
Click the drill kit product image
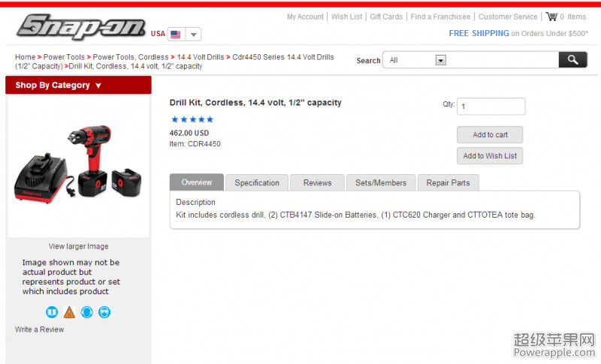[x=78, y=164]
